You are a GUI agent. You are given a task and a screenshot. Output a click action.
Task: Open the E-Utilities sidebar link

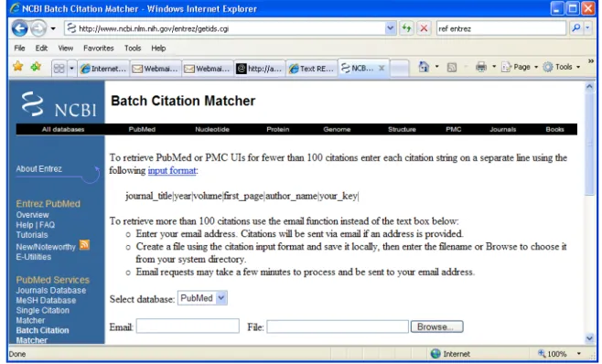[34, 257]
